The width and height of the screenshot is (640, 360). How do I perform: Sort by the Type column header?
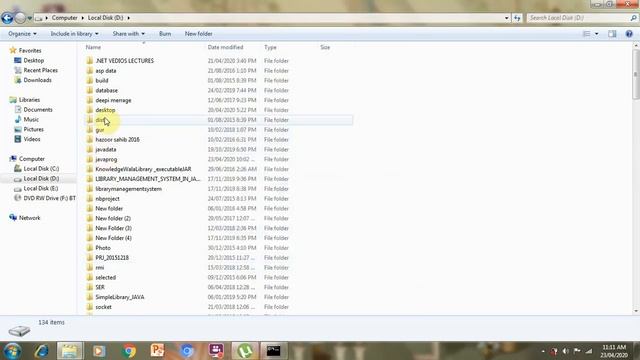tap(270, 47)
